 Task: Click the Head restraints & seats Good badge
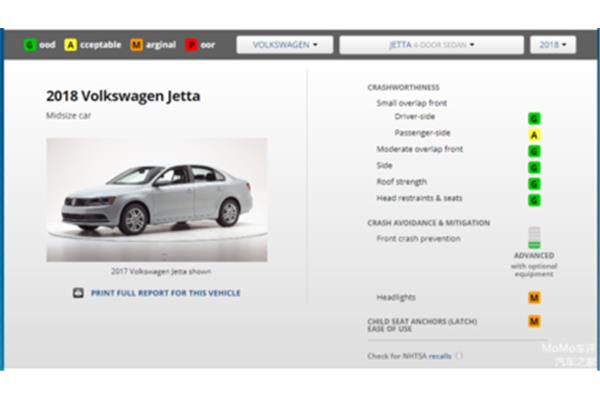click(x=534, y=200)
